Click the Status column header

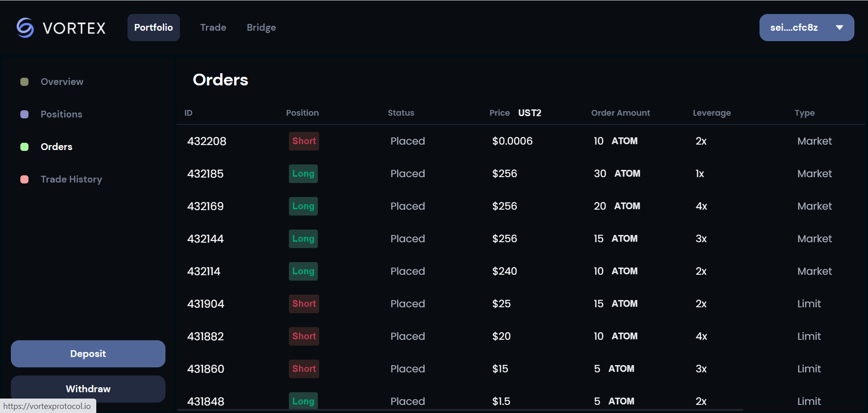[x=401, y=113]
